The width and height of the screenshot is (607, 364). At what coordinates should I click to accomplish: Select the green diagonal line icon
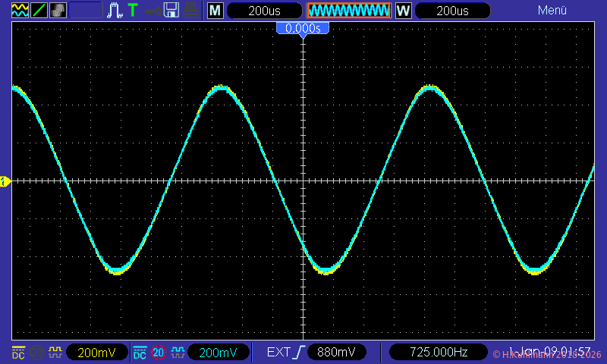coord(39,11)
